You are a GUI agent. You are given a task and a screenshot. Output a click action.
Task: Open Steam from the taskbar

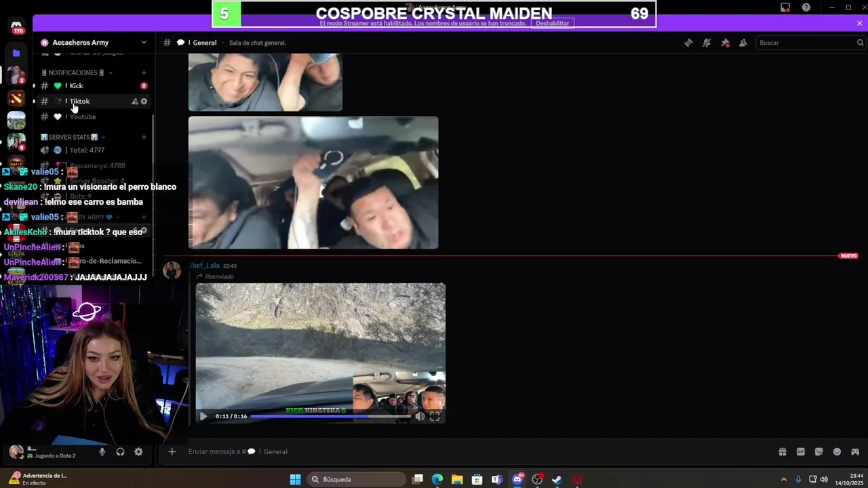tap(557, 479)
